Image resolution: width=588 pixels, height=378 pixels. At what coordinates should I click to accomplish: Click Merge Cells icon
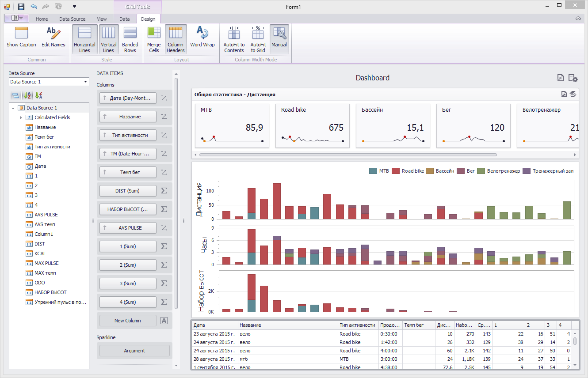(154, 34)
